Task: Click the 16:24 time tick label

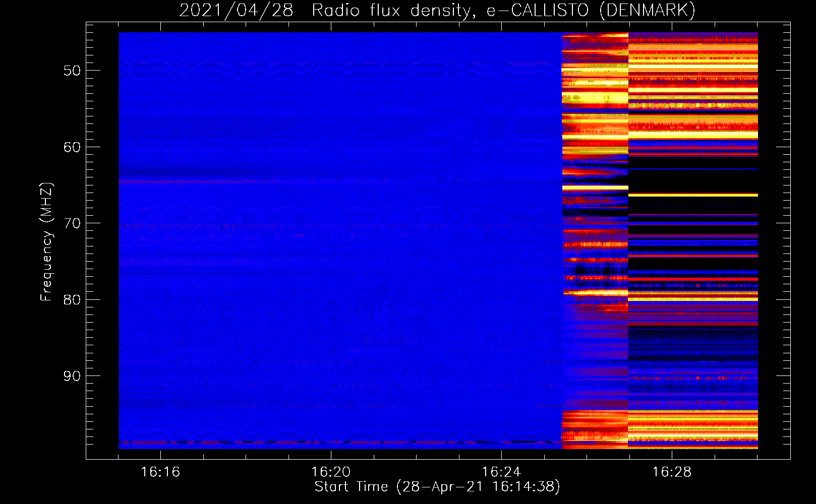Action: [x=501, y=472]
